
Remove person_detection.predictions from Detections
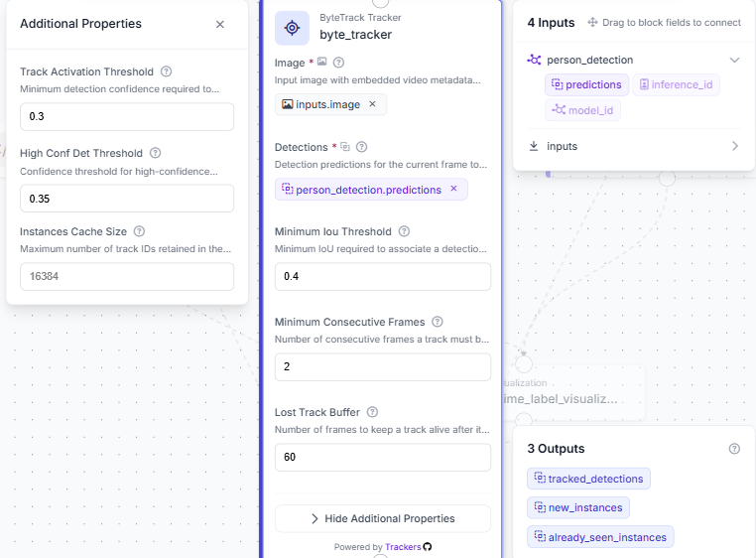click(453, 189)
